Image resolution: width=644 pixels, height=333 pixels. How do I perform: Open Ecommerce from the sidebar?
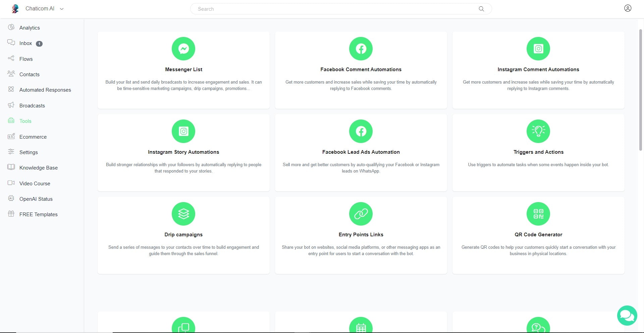33,137
